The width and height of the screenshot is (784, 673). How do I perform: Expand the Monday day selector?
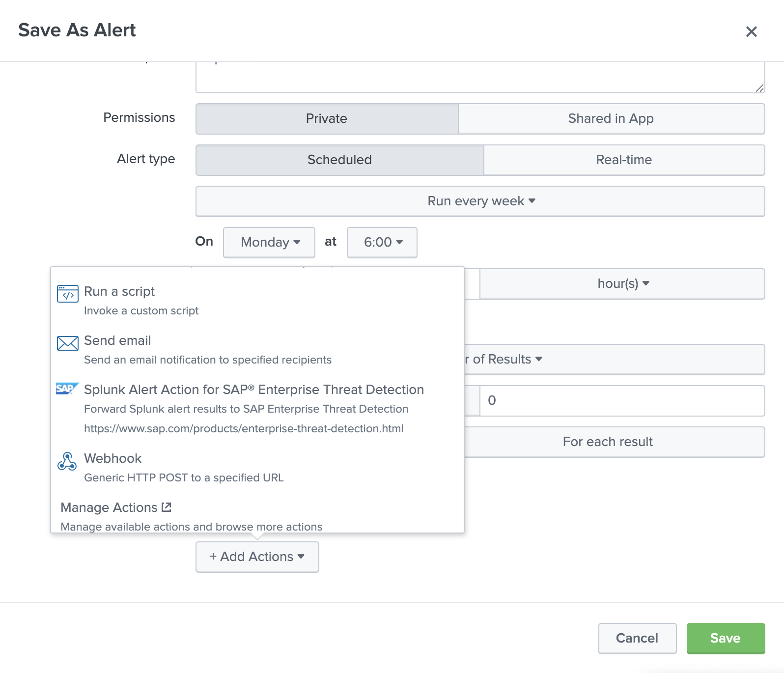pyautogui.click(x=269, y=242)
